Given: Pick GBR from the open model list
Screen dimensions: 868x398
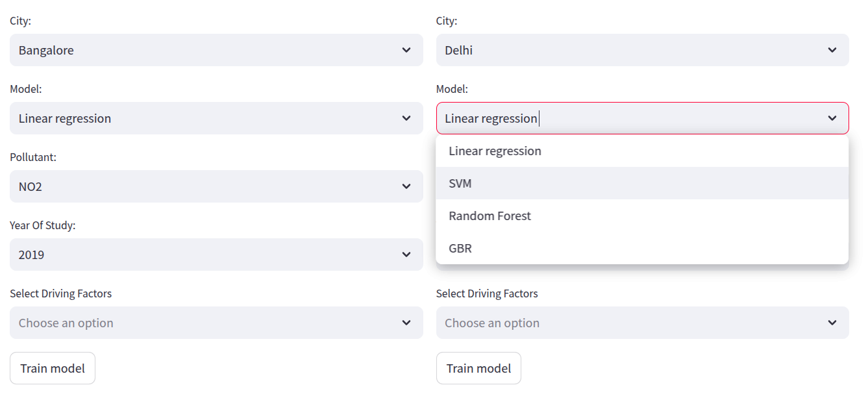Looking at the screenshot, I should 460,249.
